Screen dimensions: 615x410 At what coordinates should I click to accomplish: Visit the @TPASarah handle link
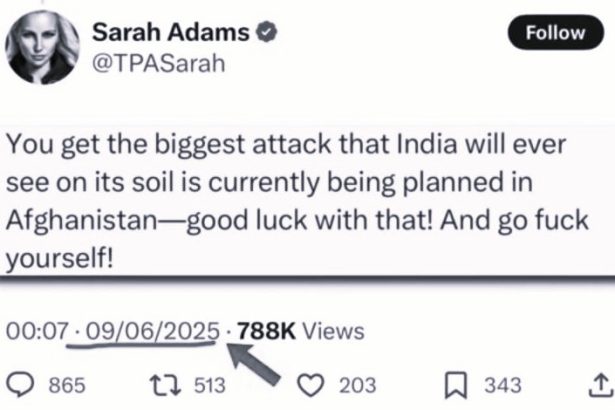point(158,63)
